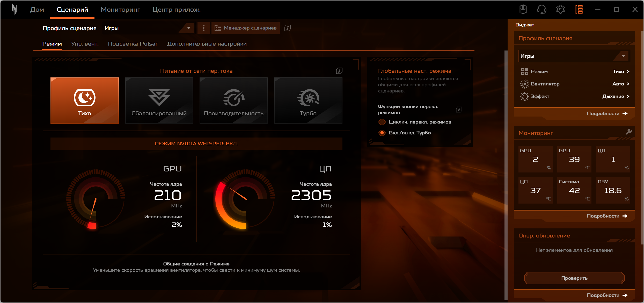Expand the Эффект Дыхание widget row
The height and width of the screenshot is (303, 644).
point(616,96)
